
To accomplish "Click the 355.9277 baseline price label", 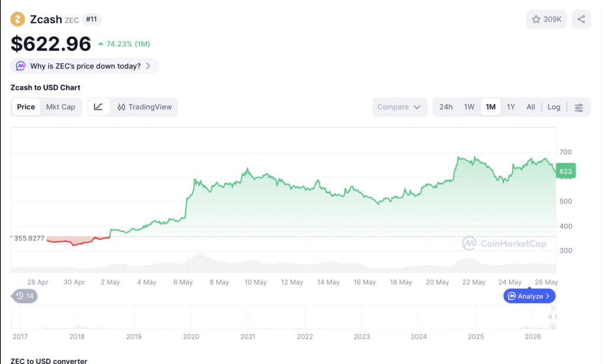I will (x=29, y=239).
